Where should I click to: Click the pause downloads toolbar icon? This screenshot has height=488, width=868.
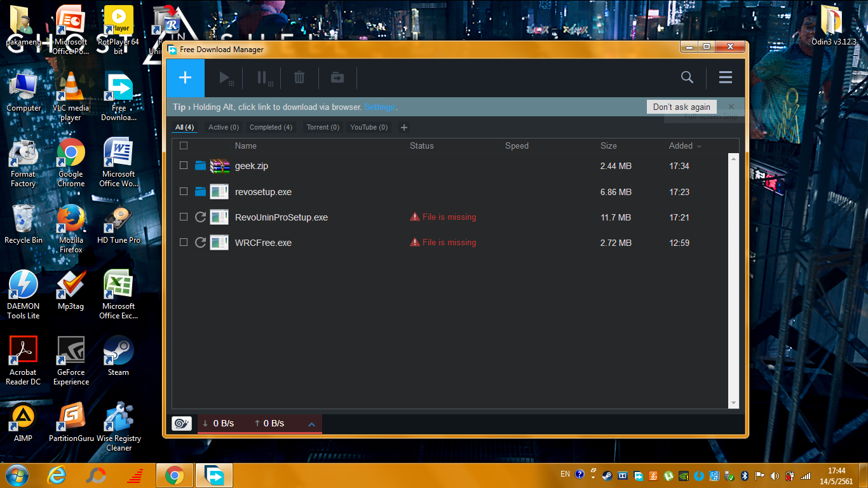(264, 78)
